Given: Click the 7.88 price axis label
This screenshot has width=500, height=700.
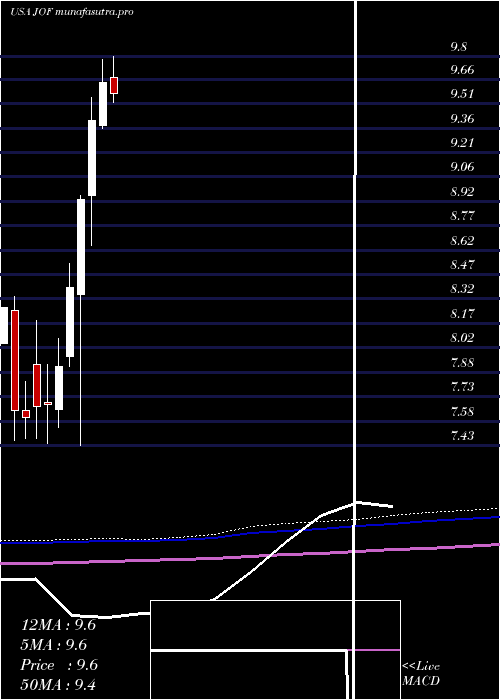Looking at the screenshot, I should (462, 362).
